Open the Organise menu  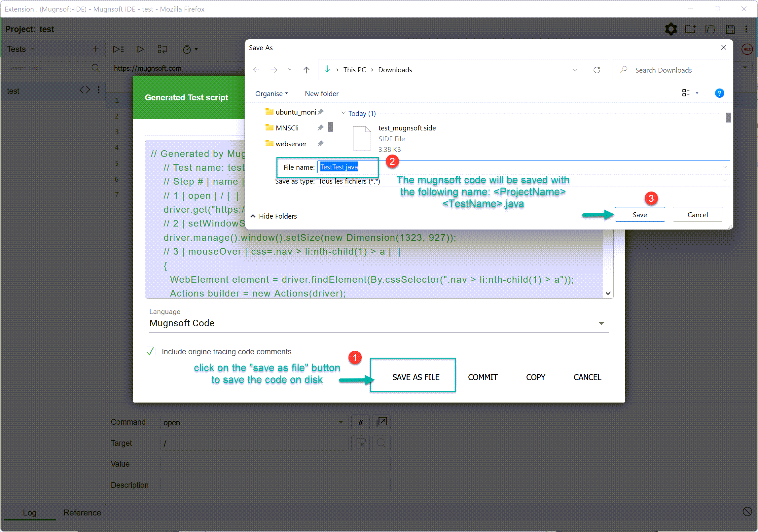tap(271, 93)
